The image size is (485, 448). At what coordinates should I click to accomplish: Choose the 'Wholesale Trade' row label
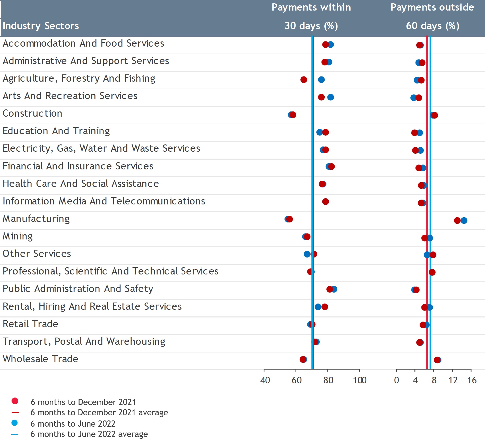40,359
